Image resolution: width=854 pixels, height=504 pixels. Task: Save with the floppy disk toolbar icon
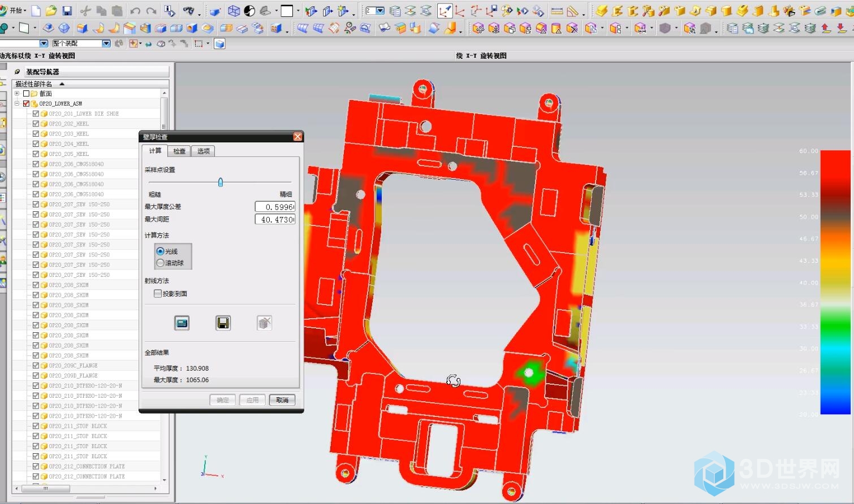pos(67,11)
